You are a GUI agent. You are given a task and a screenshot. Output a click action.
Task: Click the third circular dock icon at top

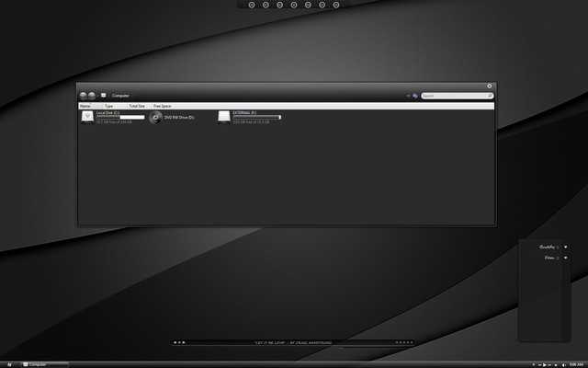click(279, 5)
